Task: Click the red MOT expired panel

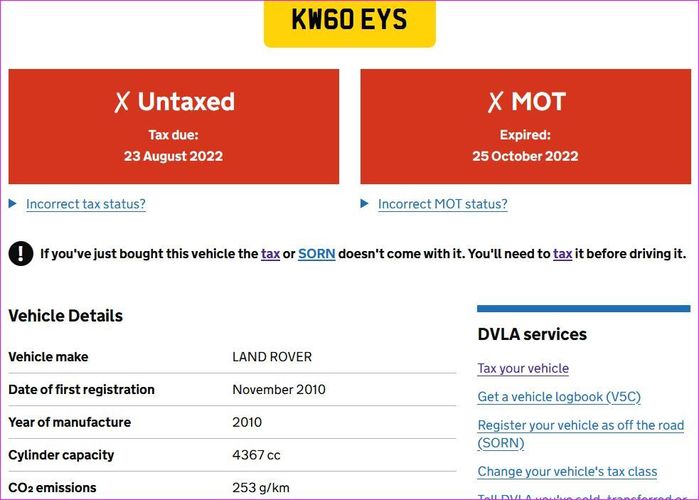Action: [526, 126]
